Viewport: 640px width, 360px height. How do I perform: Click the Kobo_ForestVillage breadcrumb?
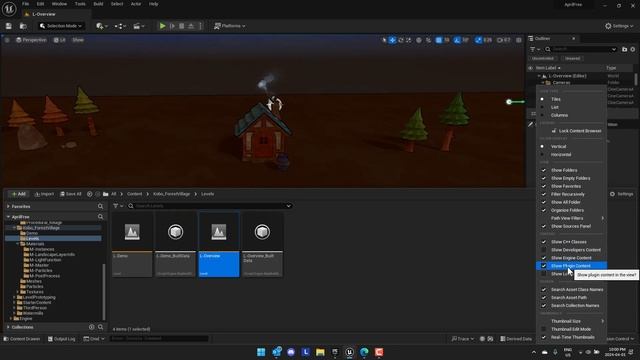[171, 194]
